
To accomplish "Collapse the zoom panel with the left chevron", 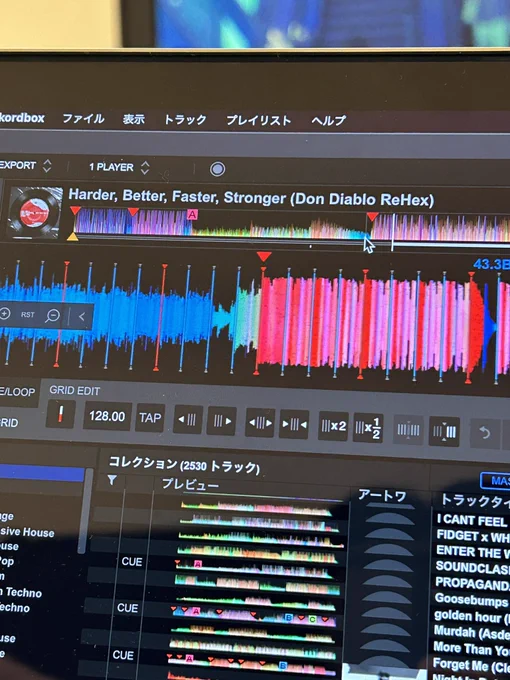I will click(x=82, y=317).
